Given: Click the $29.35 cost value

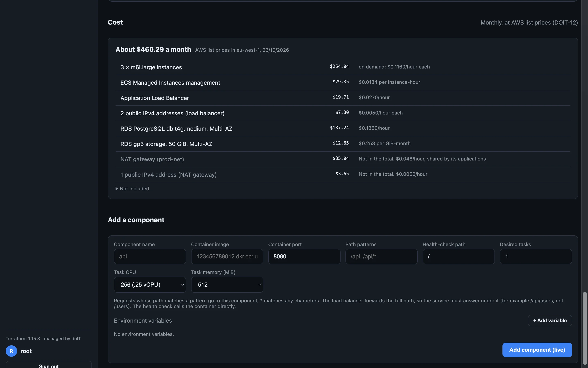Looking at the screenshot, I should pos(341,82).
